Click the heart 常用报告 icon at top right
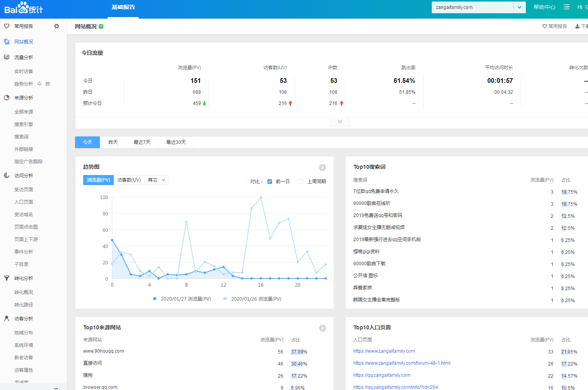The width and height of the screenshot is (588, 390). tap(544, 26)
